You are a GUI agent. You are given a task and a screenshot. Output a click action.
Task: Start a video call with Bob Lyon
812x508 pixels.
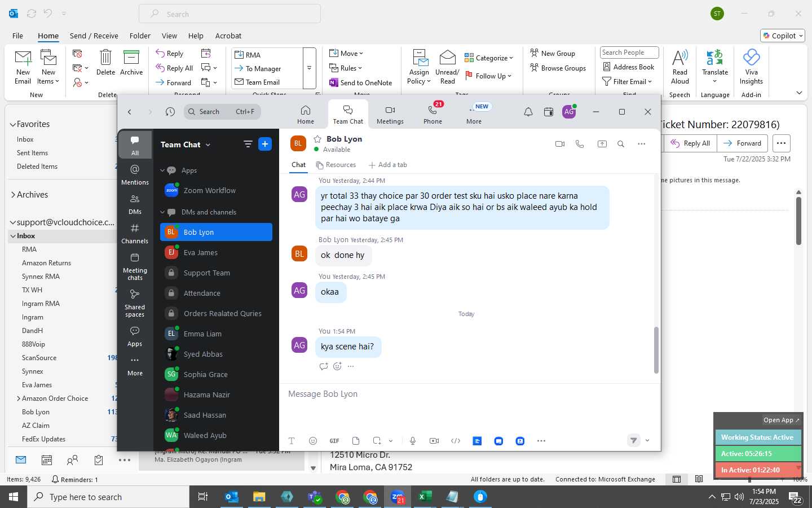pyautogui.click(x=560, y=144)
